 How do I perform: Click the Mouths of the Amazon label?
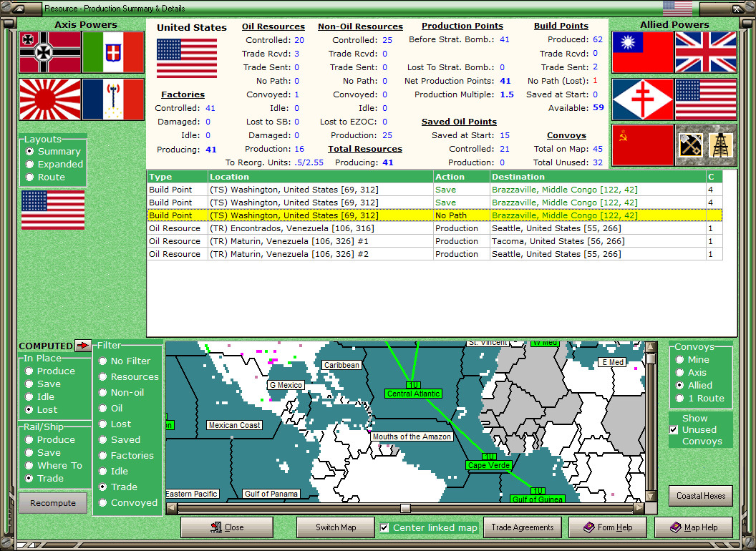412,437
